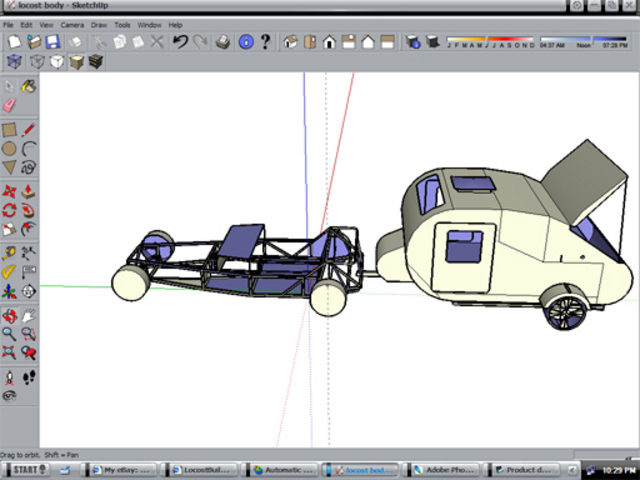Adjust the shadow month slider
This screenshot has height=480, width=640.
(x=491, y=42)
